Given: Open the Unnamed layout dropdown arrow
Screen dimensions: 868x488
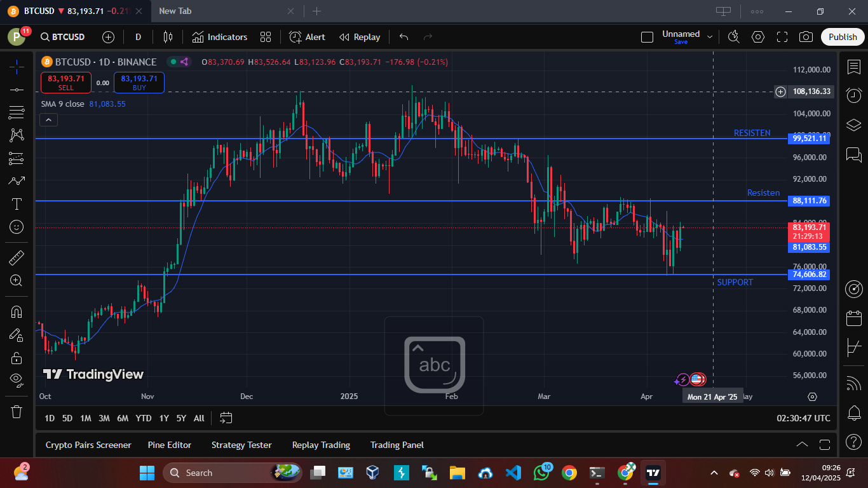Looking at the screenshot, I should tap(710, 37).
